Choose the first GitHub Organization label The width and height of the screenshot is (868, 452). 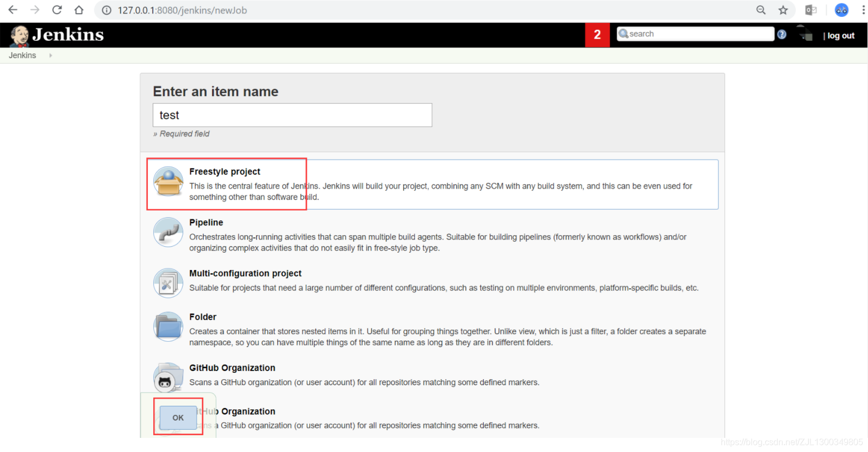(232, 368)
